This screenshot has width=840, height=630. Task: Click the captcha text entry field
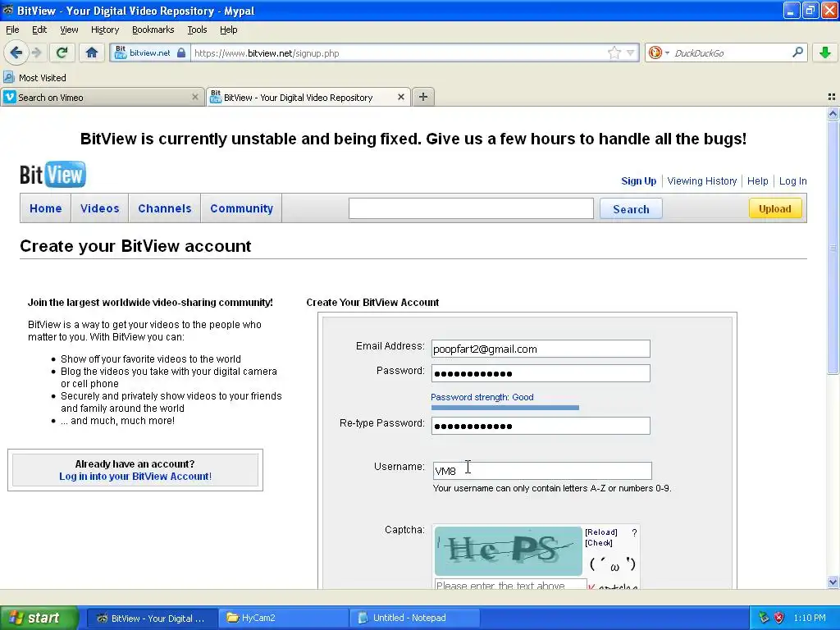point(510,584)
